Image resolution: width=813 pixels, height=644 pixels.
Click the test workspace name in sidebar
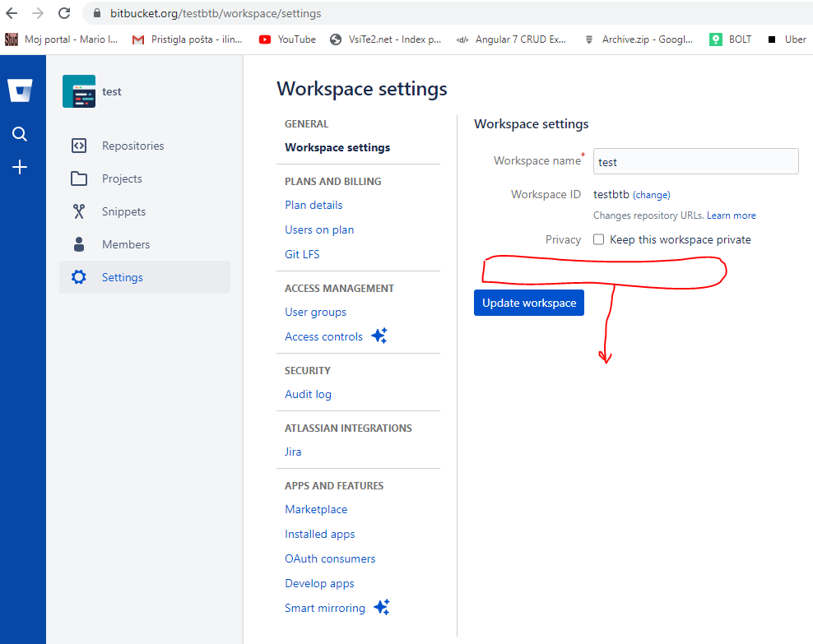click(x=111, y=91)
